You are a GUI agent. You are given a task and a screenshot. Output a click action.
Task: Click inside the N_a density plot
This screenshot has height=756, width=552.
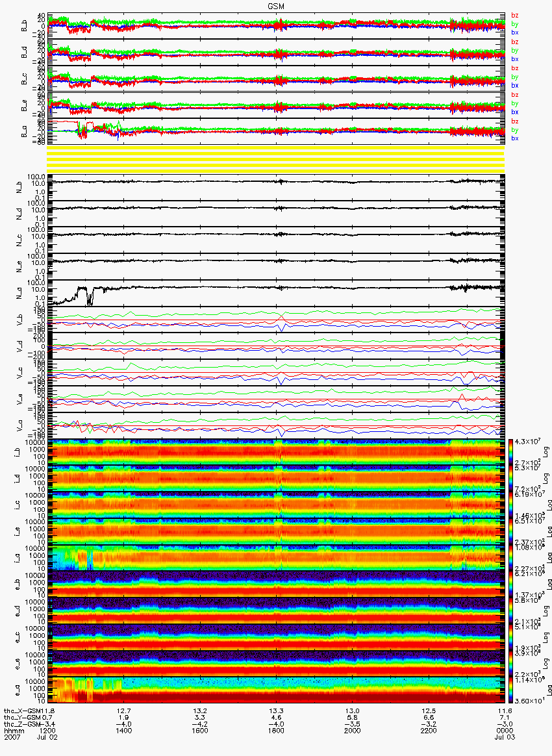(x=276, y=293)
